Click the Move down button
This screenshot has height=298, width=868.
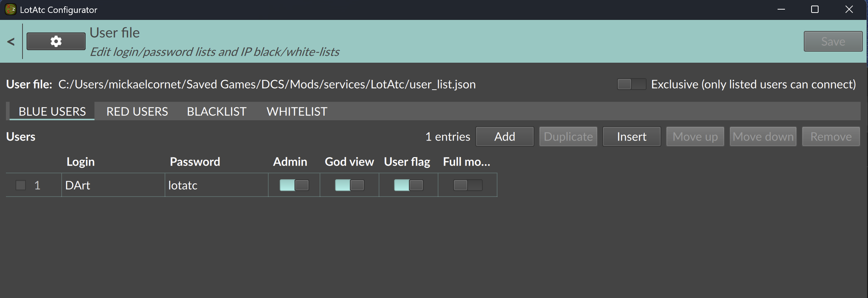(x=763, y=137)
